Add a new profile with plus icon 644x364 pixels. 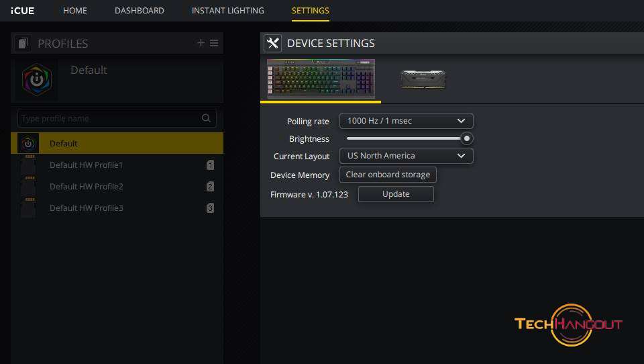[201, 43]
